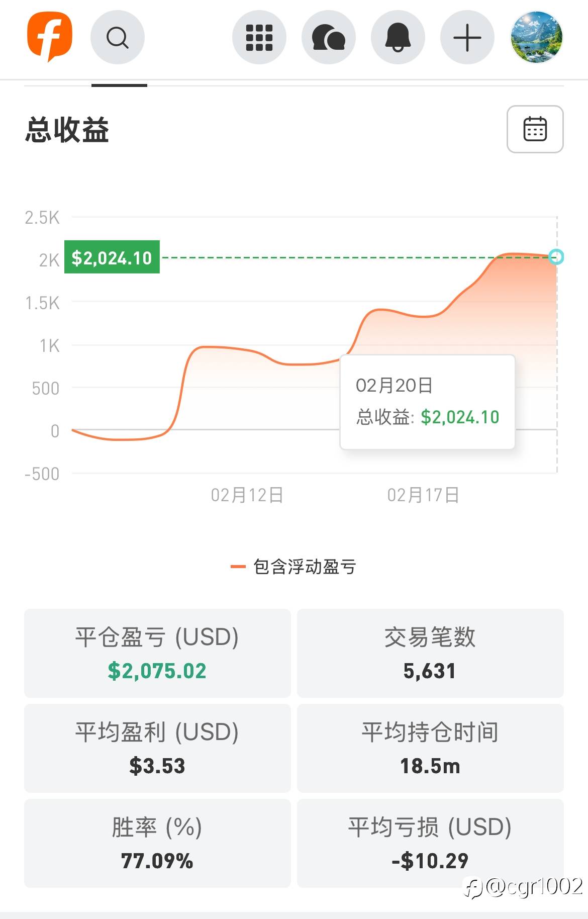Toggle the 包含浮动盈亏 chart legend
This screenshot has height=919, width=588.
[x=293, y=567]
